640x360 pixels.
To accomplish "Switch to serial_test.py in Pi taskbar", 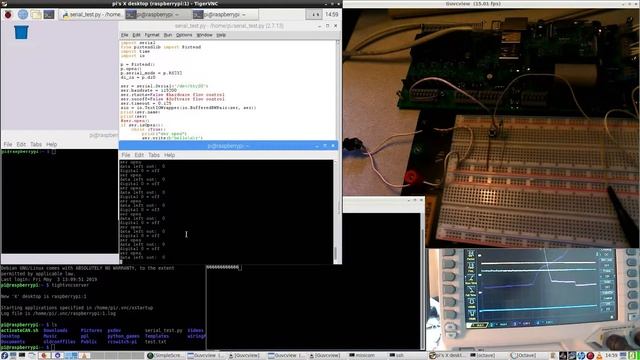I will [91, 15].
